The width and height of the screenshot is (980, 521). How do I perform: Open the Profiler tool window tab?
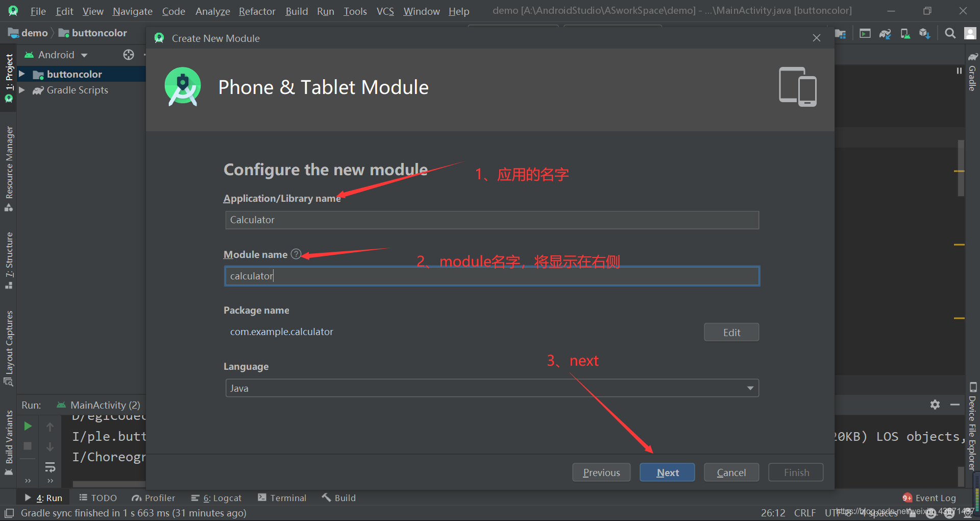click(x=154, y=498)
